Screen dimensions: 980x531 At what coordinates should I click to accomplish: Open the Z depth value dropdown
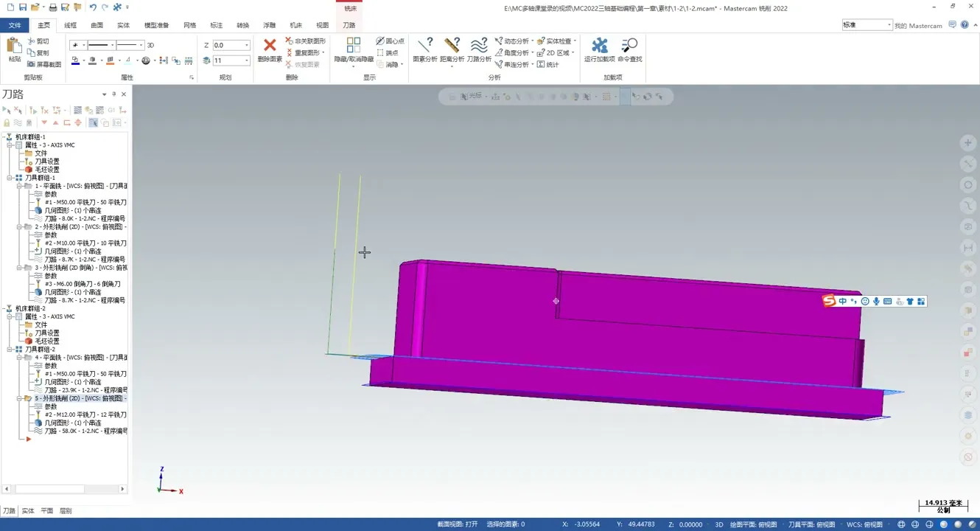click(x=246, y=46)
